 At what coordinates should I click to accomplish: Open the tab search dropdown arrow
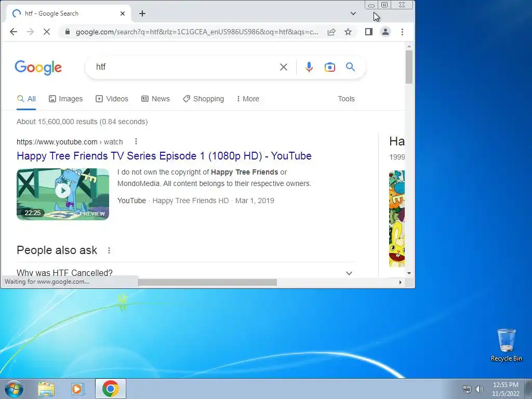pos(353,14)
